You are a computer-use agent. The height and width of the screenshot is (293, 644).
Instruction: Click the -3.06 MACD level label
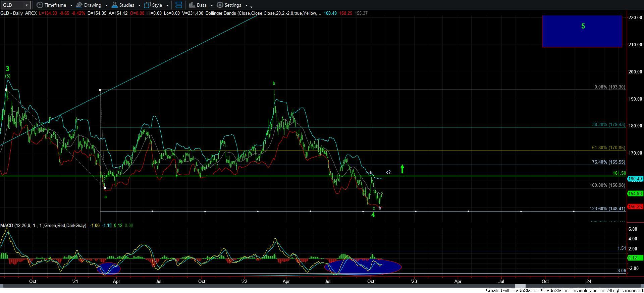coord(621,271)
